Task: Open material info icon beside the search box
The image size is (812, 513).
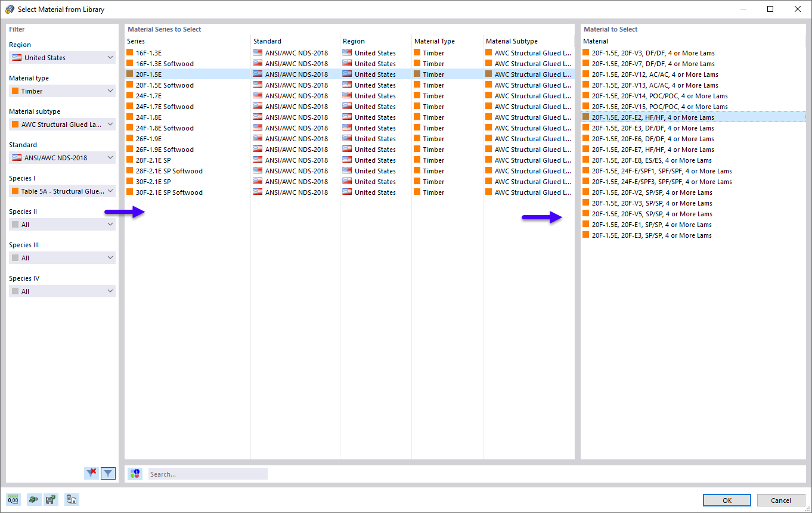Action: click(135, 474)
